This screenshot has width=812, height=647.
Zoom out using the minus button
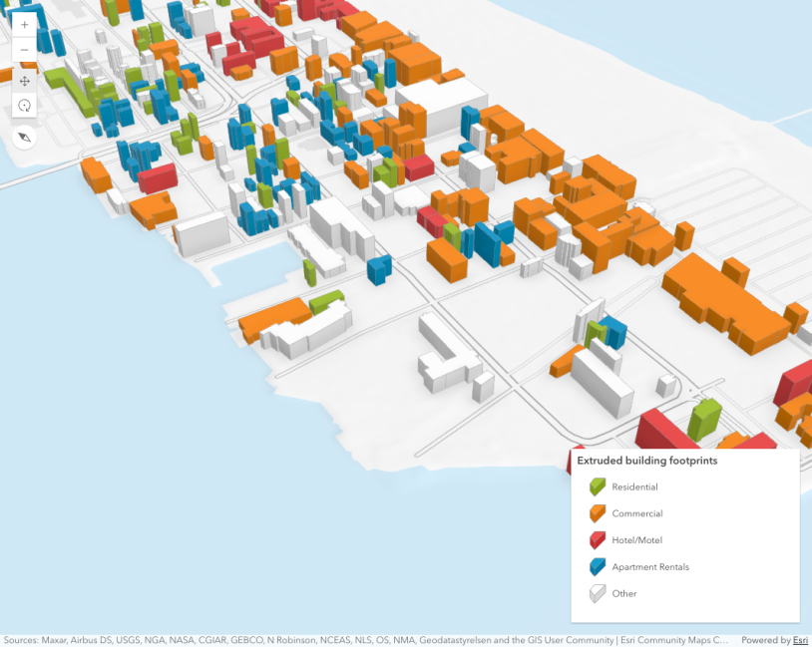(x=24, y=50)
